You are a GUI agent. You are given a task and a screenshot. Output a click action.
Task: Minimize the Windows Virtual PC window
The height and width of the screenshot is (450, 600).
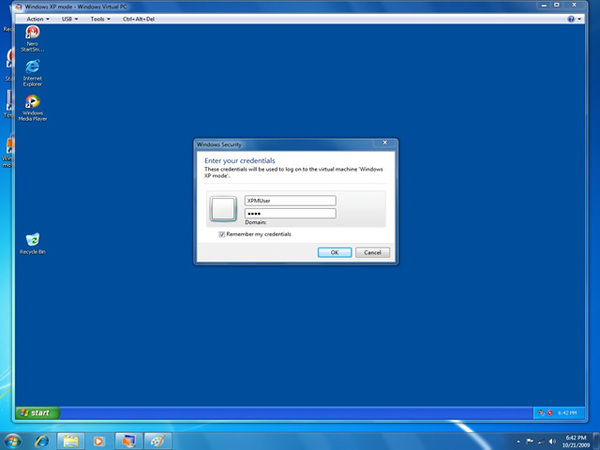tap(544, 5)
